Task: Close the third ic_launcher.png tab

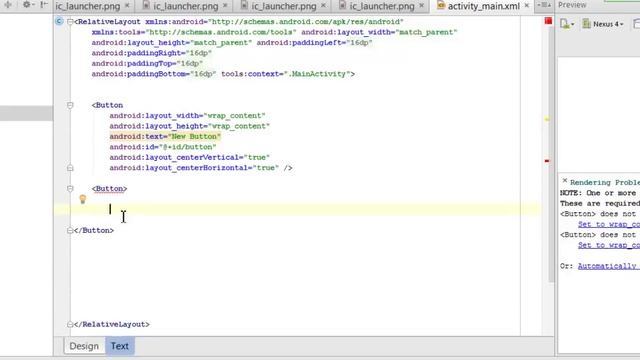Action: [324, 6]
